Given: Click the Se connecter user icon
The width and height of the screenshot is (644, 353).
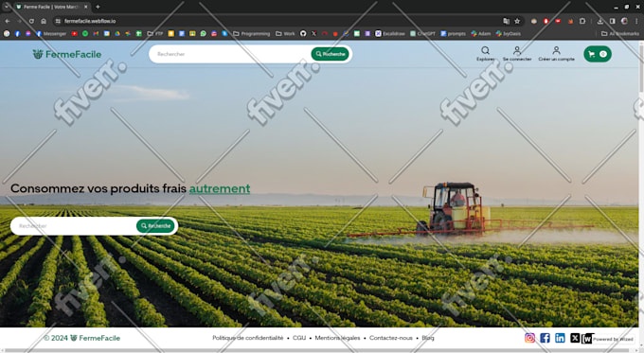Looking at the screenshot, I should pos(517,50).
